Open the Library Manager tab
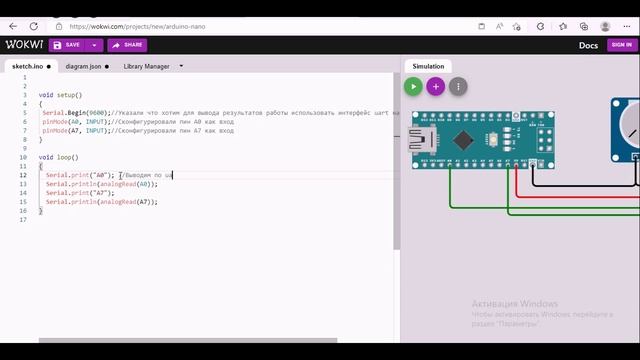 146,66
